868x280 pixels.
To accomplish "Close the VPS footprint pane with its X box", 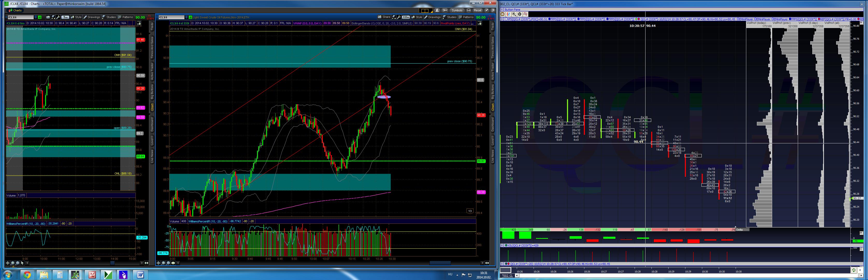I will pyautogui.click(x=502, y=19).
